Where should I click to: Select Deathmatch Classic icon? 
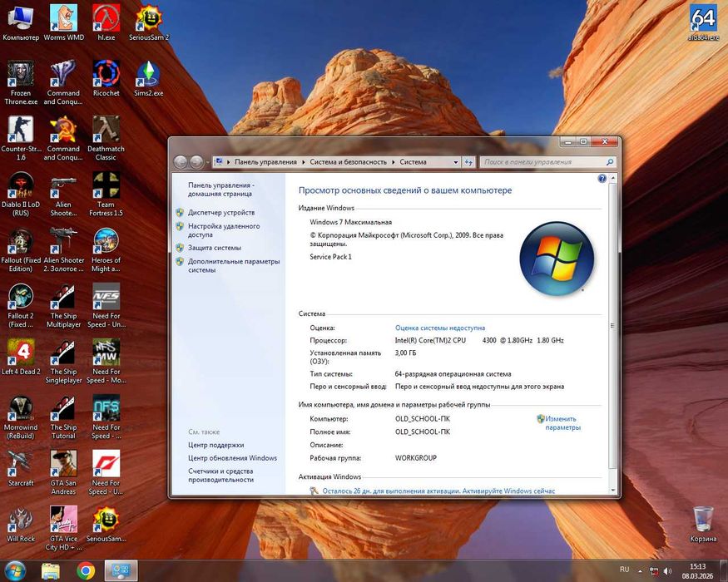tap(106, 138)
